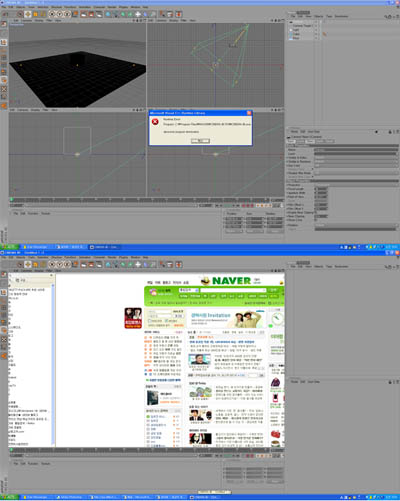Select the orange Scale tool icon
This screenshot has height=501, width=400.
(x=35, y=14)
